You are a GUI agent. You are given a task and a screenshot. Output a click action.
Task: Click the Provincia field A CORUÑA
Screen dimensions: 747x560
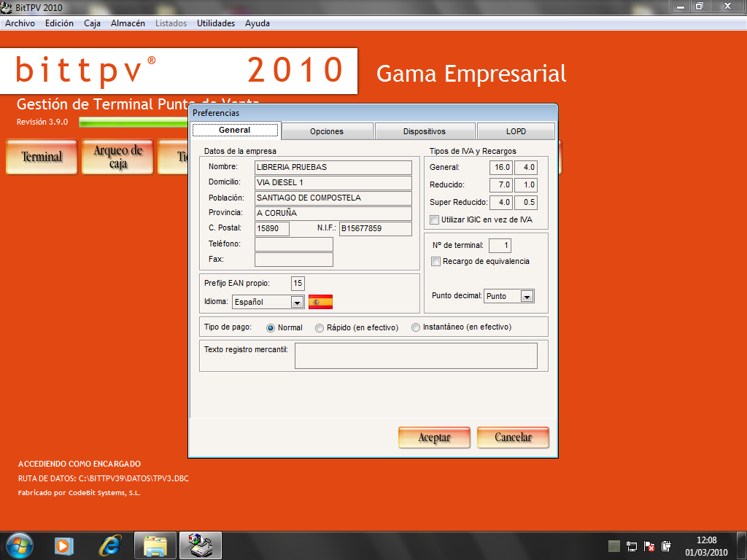pos(333,214)
